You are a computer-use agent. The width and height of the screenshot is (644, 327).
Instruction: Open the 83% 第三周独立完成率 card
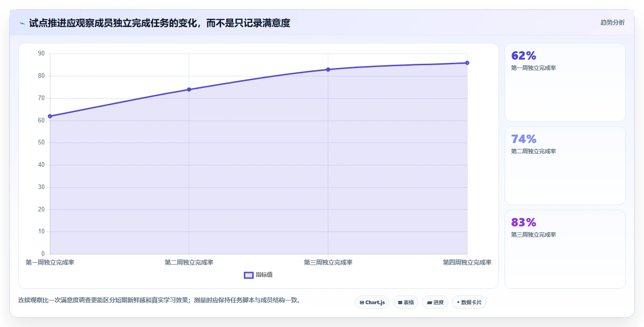[x=565, y=249]
